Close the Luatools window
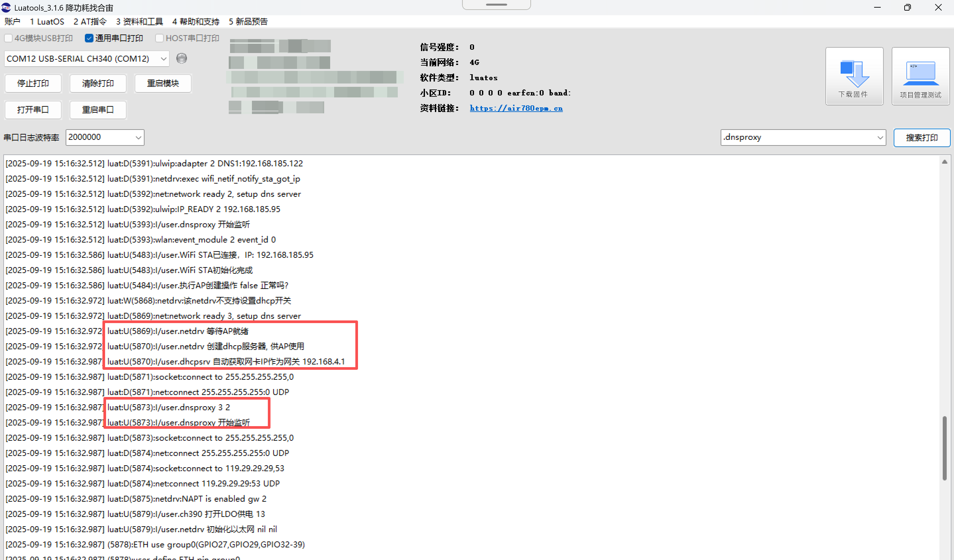954x560 pixels. [938, 8]
